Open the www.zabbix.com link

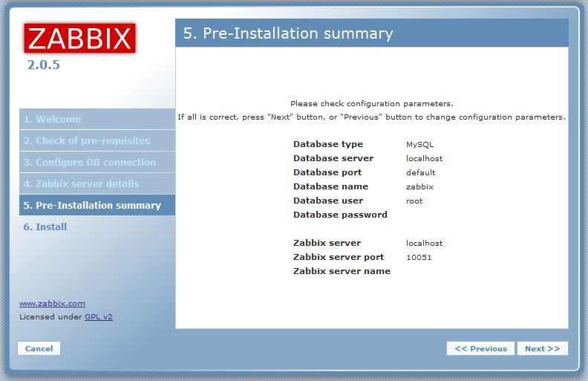pyautogui.click(x=52, y=303)
